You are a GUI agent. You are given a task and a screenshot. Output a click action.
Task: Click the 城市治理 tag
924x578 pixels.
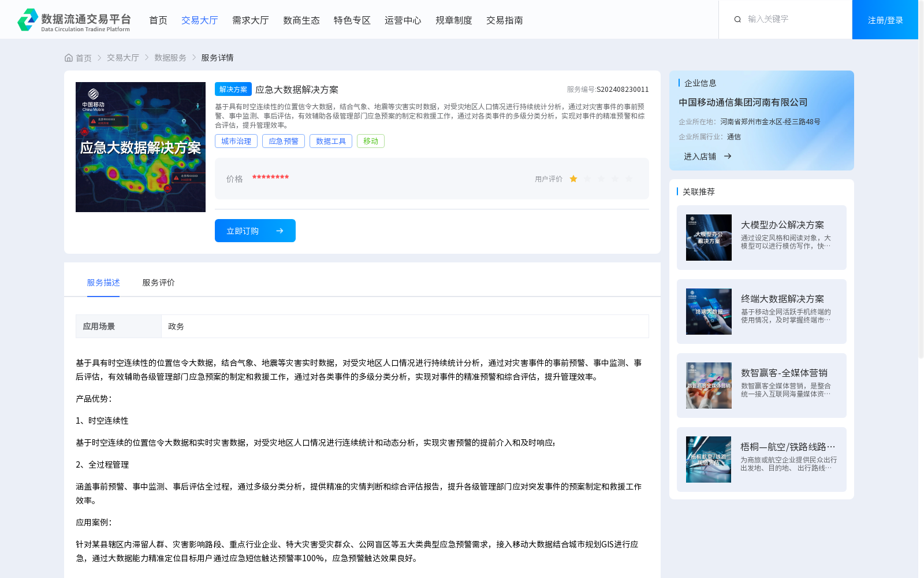click(x=236, y=141)
